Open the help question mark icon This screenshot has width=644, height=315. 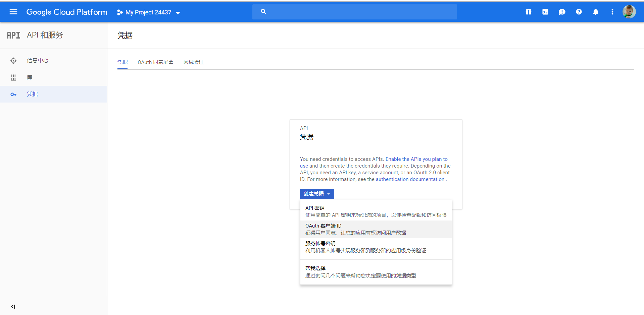[x=579, y=12]
